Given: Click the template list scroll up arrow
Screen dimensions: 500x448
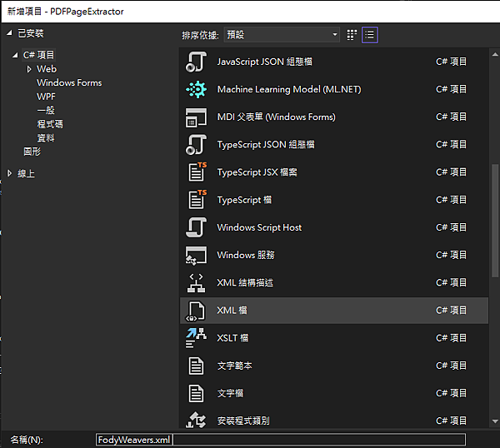Looking at the screenshot, I should pyautogui.click(x=495, y=54).
